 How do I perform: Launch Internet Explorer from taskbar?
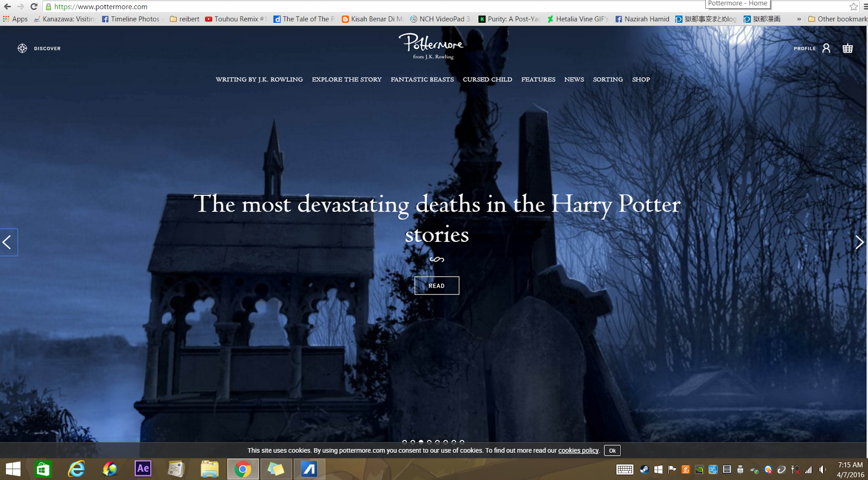point(76,469)
